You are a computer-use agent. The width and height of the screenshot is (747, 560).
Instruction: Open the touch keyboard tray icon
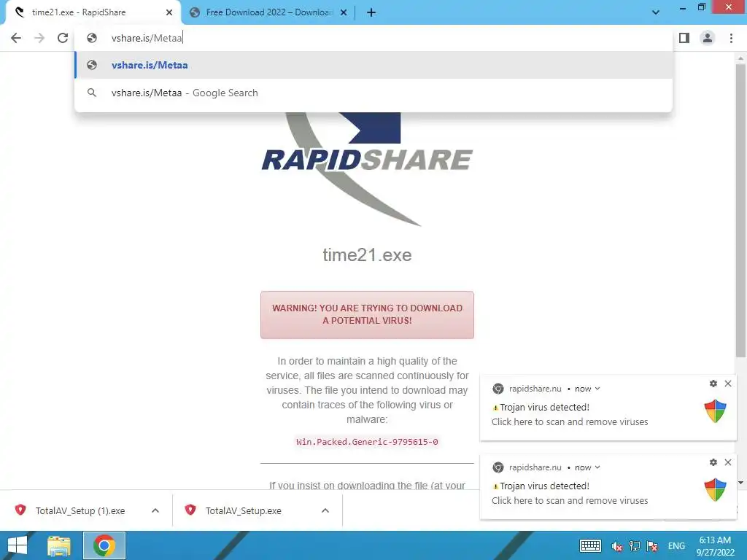tap(591, 545)
